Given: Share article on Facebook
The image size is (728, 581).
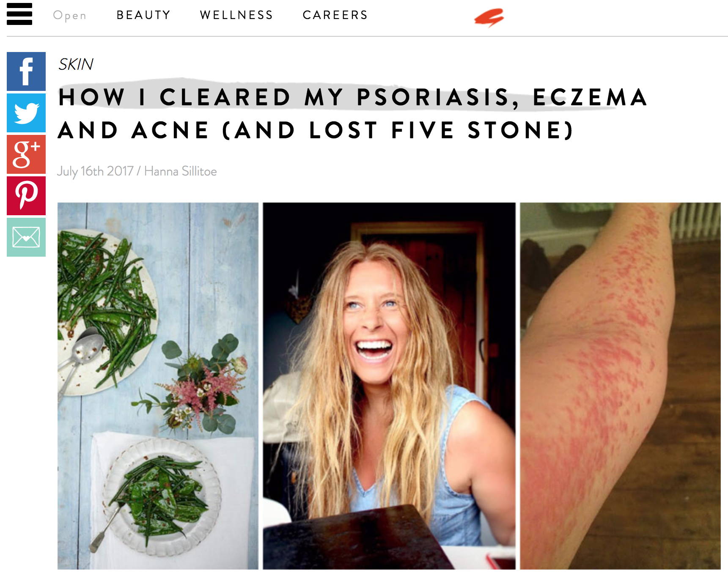Looking at the screenshot, I should [x=26, y=71].
